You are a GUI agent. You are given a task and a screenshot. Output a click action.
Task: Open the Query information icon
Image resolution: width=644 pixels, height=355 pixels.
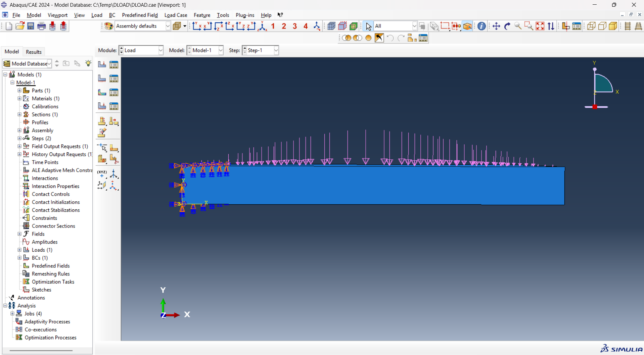pyautogui.click(x=481, y=26)
